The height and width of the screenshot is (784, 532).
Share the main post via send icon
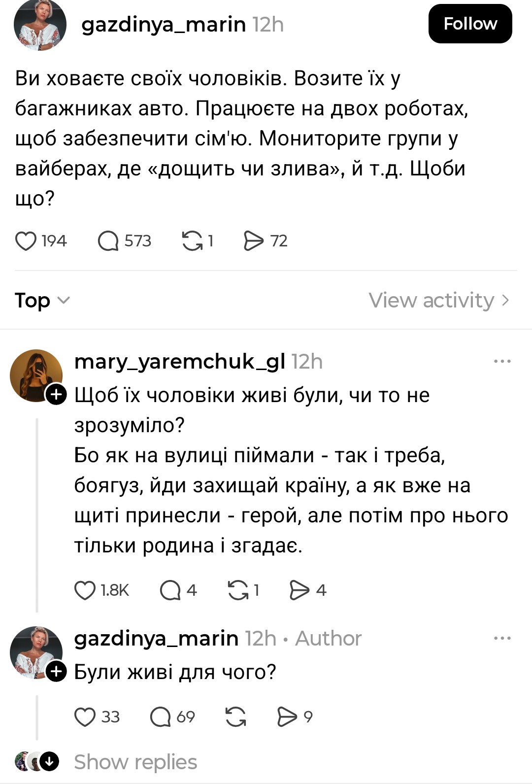[x=254, y=241]
